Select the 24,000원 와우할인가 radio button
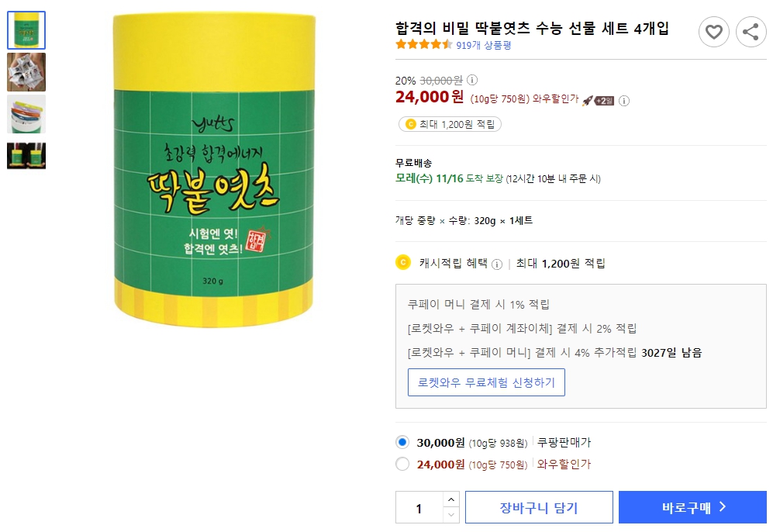 tap(402, 464)
